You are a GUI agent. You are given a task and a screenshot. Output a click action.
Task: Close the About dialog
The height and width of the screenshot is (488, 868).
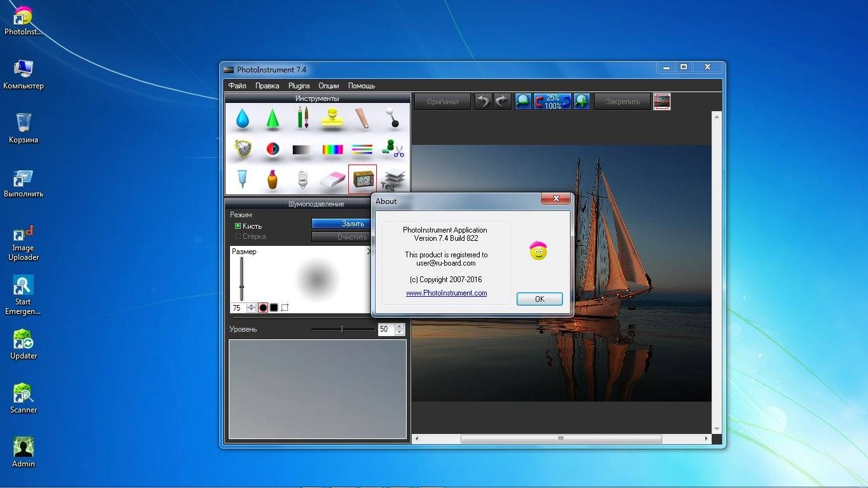(x=556, y=200)
